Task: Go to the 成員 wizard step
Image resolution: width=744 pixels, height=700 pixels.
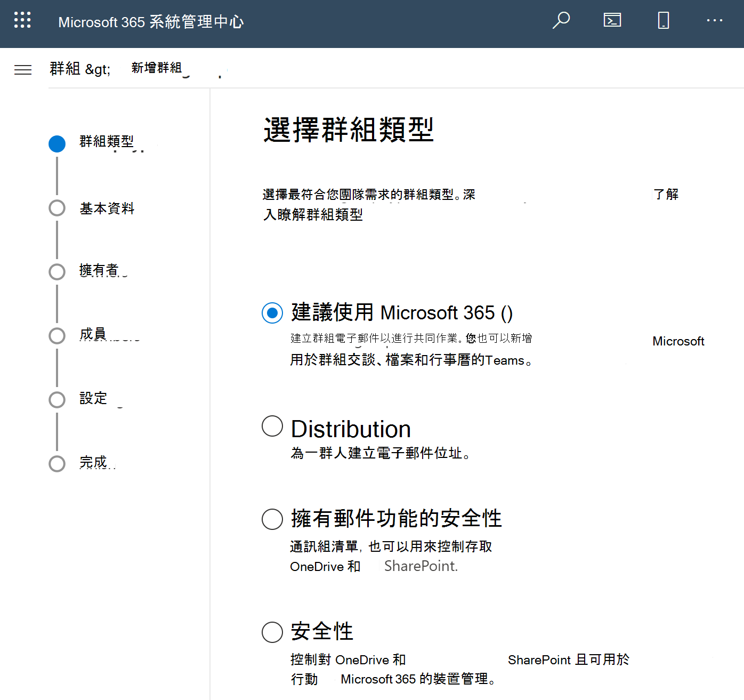Action: pos(93,334)
